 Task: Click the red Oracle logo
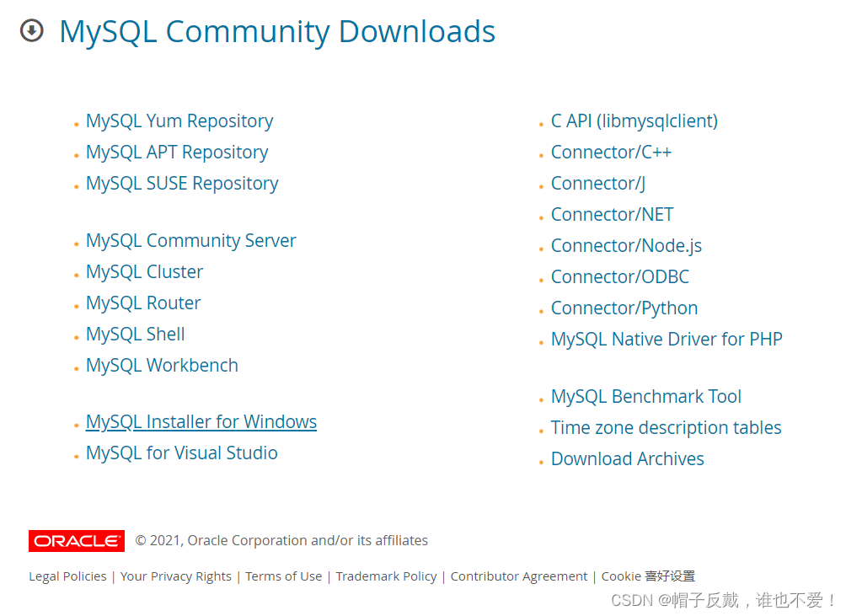77,540
